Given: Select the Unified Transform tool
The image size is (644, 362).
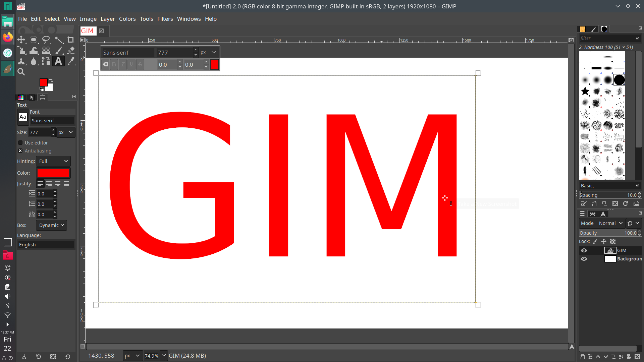Looking at the screenshot, I should pyautogui.click(x=21, y=51).
